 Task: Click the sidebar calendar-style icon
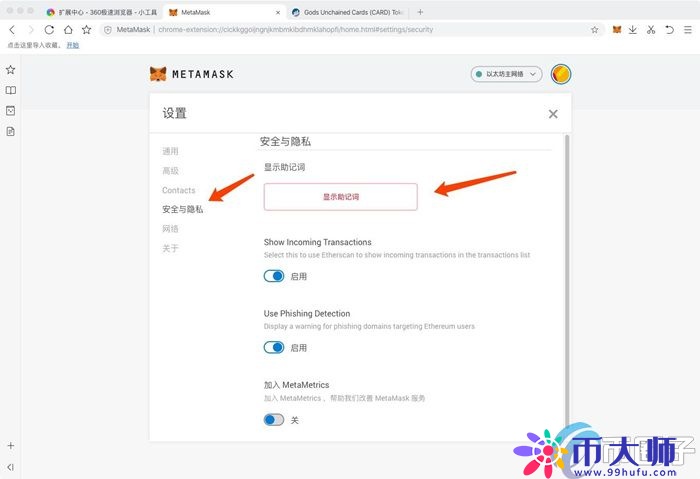point(11,111)
